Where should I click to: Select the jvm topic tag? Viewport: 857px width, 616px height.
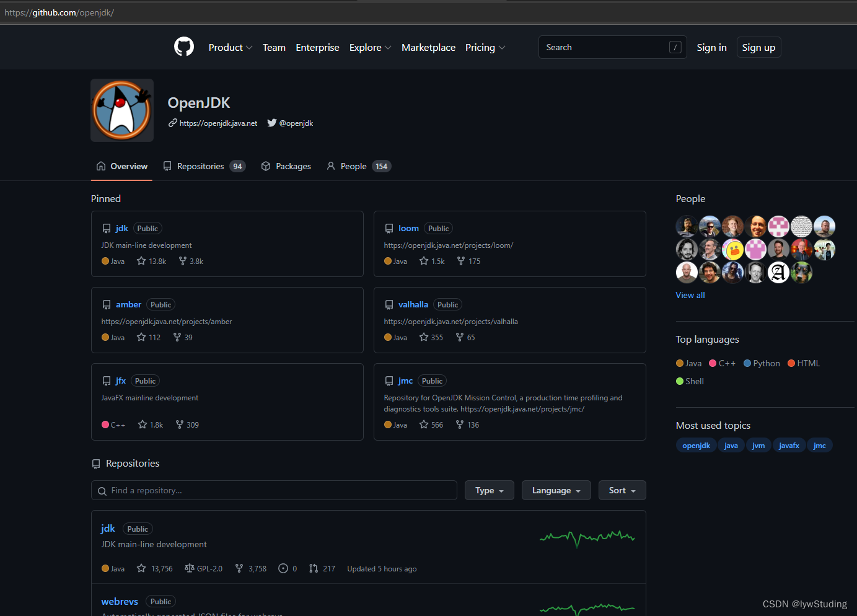pos(758,446)
